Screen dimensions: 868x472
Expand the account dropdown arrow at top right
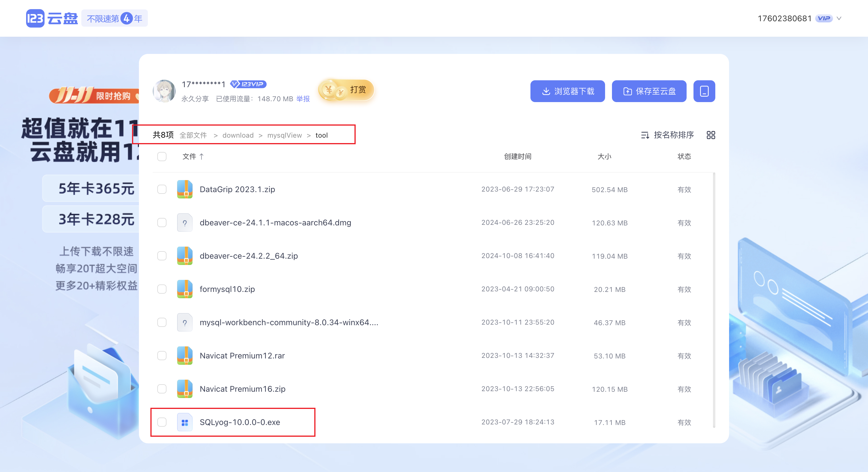tap(839, 19)
